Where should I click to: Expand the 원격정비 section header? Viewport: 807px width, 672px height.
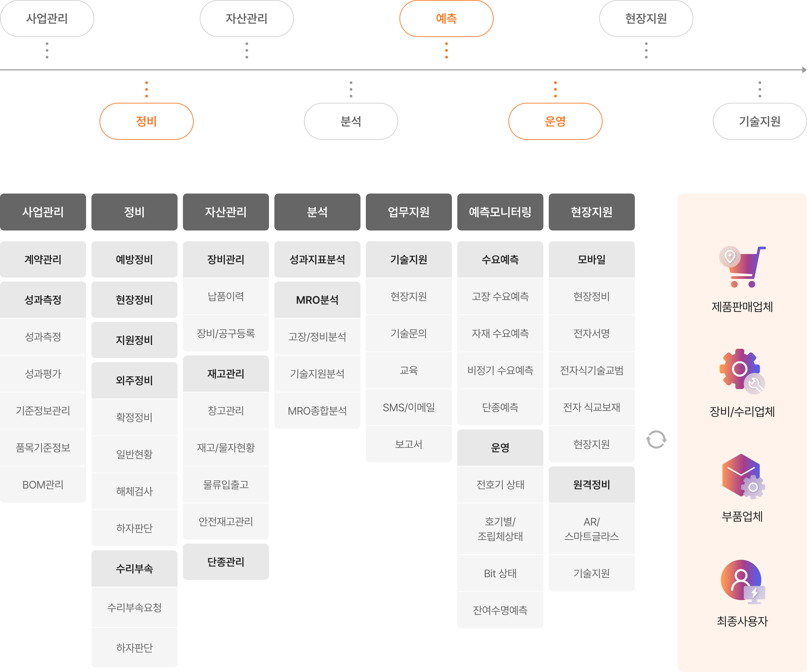coord(591,485)
